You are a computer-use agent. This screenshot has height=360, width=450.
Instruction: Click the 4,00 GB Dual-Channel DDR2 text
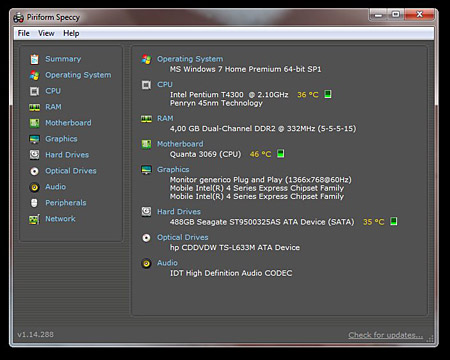pyautogui.click(x=263, y=129)
